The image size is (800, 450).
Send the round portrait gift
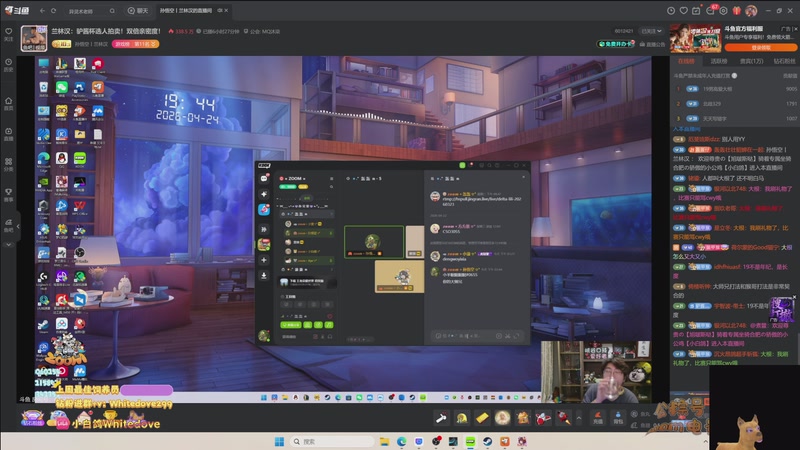pos(502,418)
